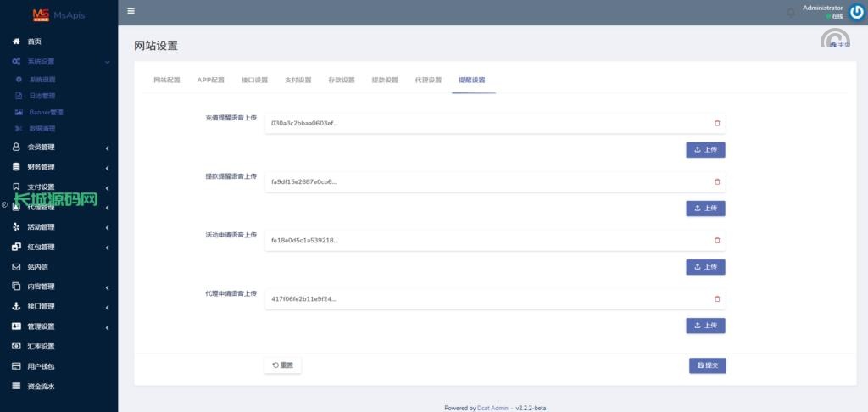Submit the form with 提交 button

tap(707, 365)
